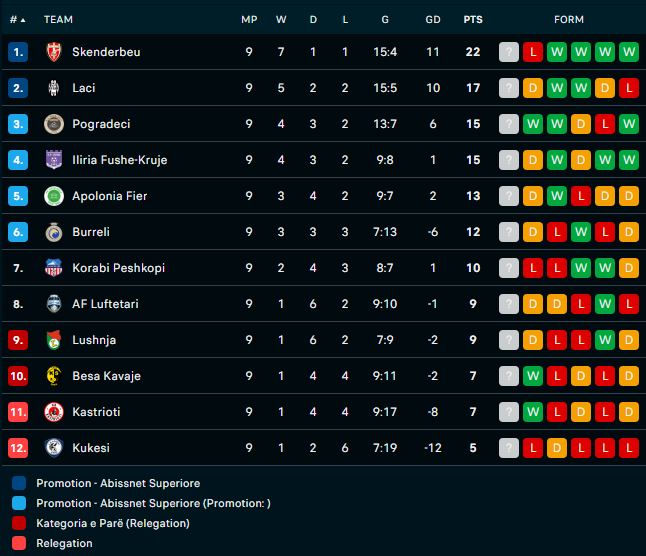This screenshot has width=646, height=556.
Task: Open the Lushnja team page link
Action: pyautogui.click(x=94, y=340)
